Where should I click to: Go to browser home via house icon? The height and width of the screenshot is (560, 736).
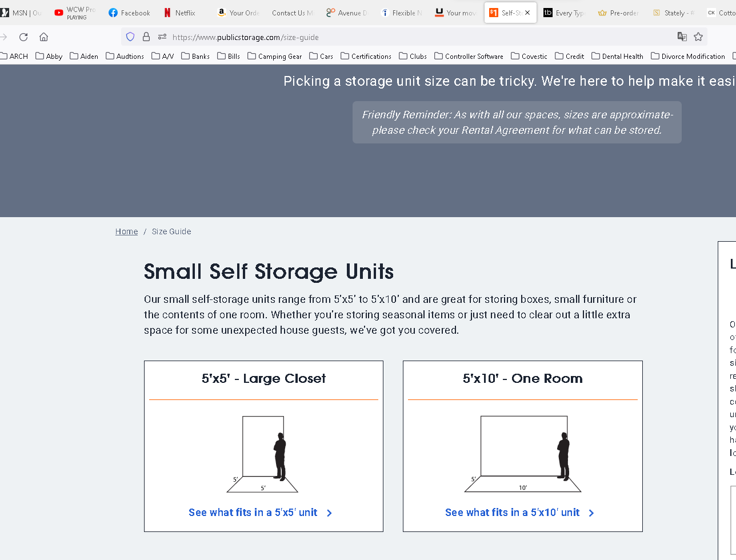43,37
